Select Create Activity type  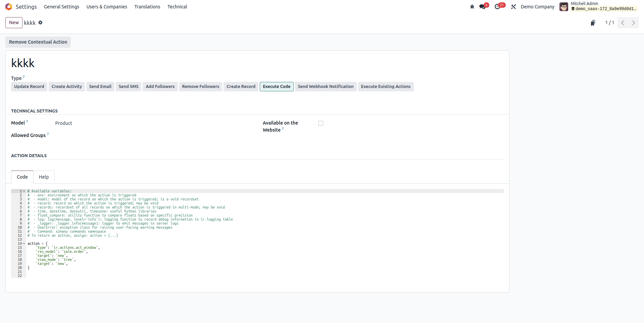click(67, 87)
